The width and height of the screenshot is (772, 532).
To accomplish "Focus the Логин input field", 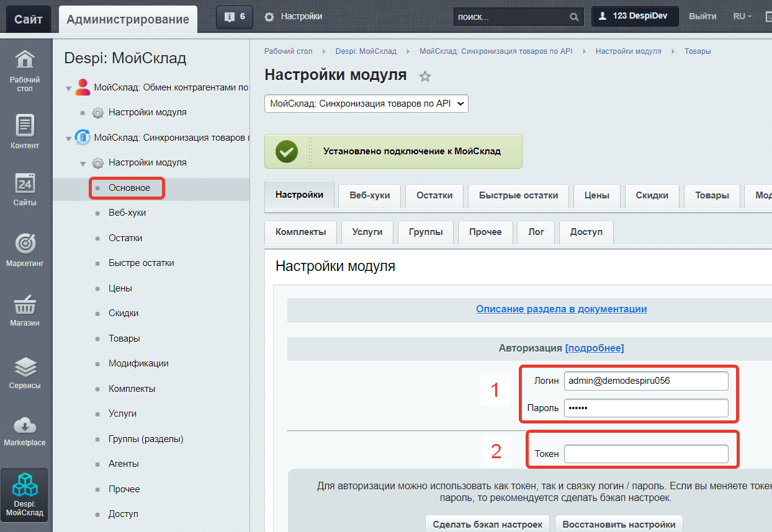I will point(646,381).
